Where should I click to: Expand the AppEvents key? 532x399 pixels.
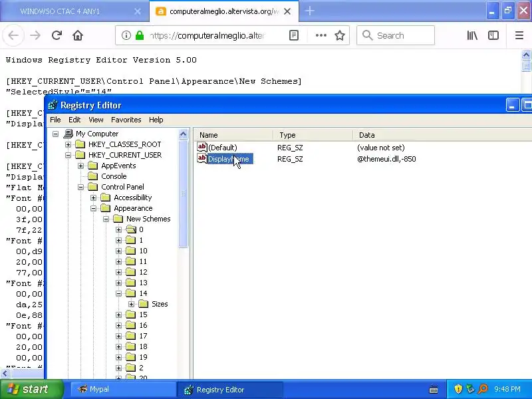(x=80, y=166)
